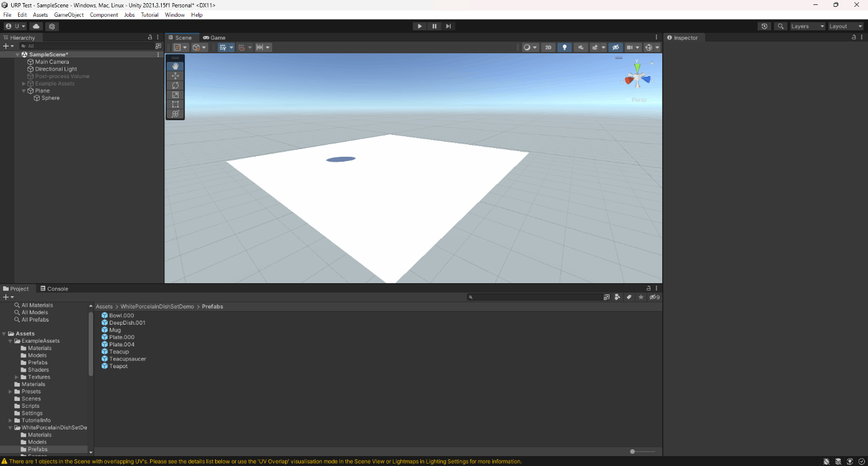This screenshot has width=868, height=466.
Task: Switch to the Game tab
Action: pyautogui.click(x=214, y=38)
